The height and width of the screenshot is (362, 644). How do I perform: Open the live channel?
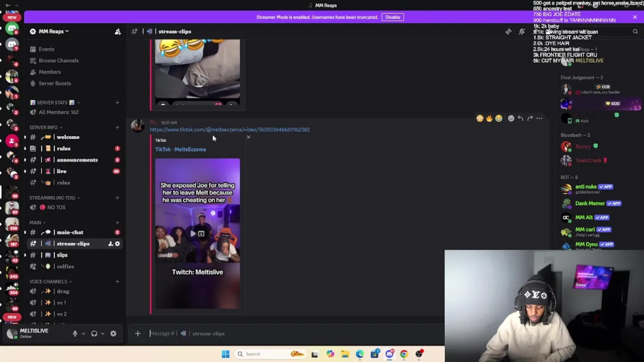click(61, 171)
